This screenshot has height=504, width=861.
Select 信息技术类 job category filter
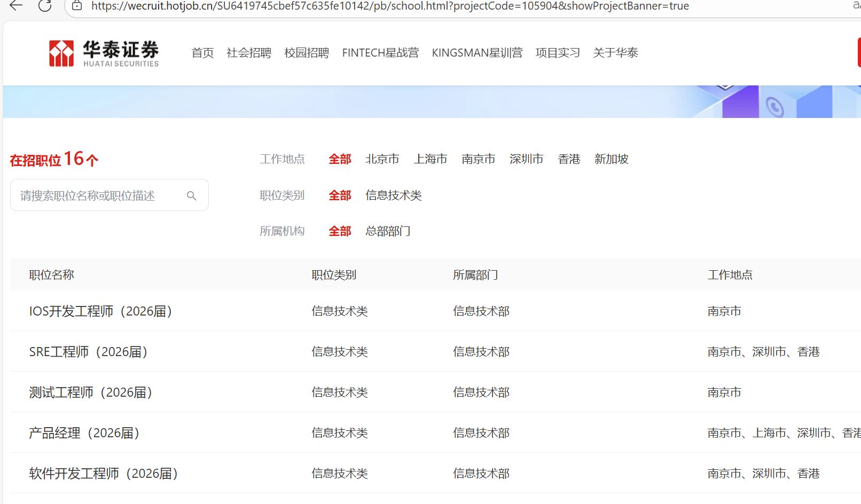point(394,195)
